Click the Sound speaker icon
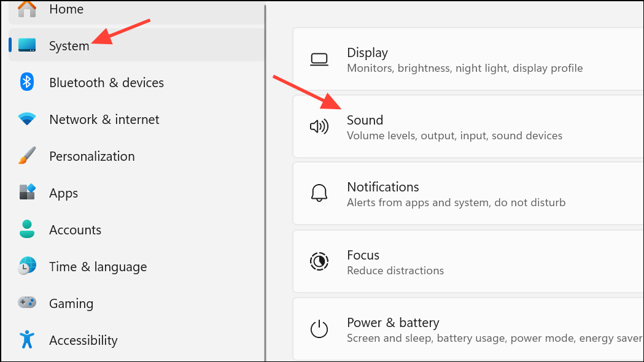This screenshot has height=362, width=644. [x=319, y=126]
